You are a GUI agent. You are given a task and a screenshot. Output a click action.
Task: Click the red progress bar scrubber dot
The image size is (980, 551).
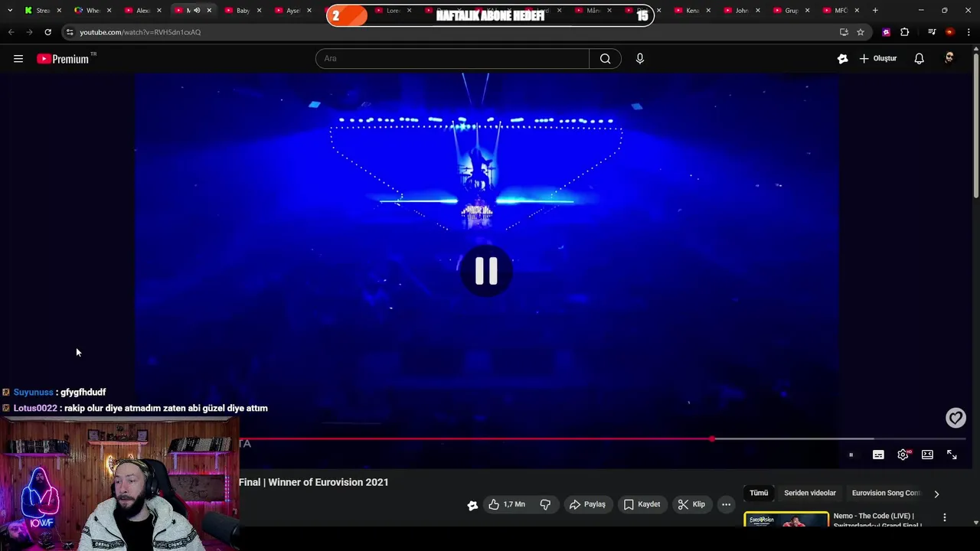(x=712, y=439)
